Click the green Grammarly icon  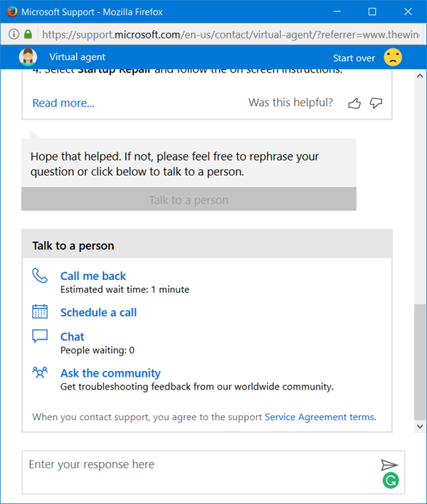point(390,481)
